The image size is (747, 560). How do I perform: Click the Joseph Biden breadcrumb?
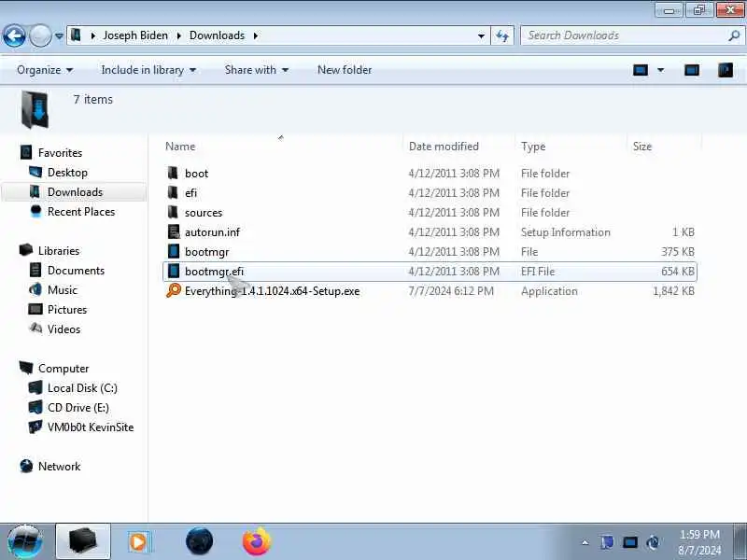[135, 35]
